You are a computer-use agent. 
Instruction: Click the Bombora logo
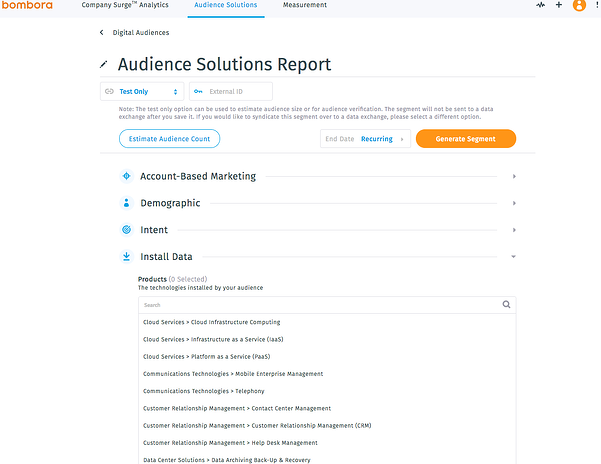click(x=27, y=5)
